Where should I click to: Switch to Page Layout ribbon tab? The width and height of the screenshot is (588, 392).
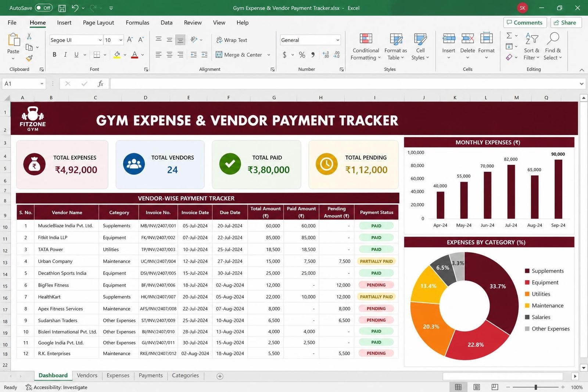[98, 22]
